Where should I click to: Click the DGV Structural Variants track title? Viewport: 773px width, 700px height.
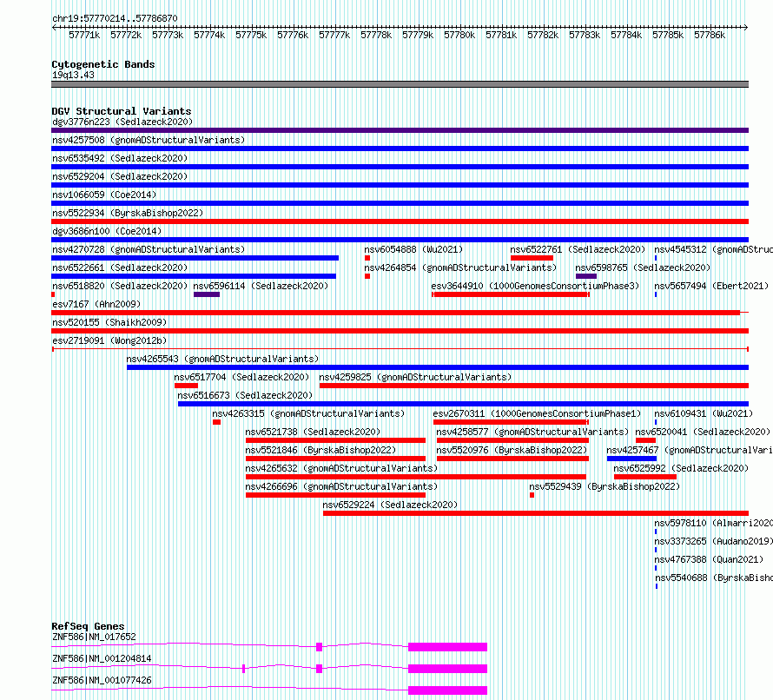tap(122, 111)
